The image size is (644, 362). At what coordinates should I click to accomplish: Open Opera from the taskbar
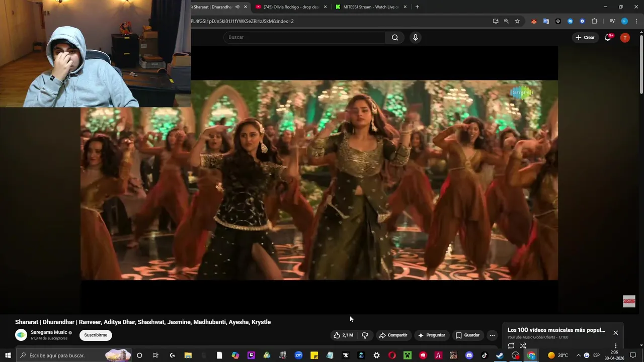pos(392,355)
